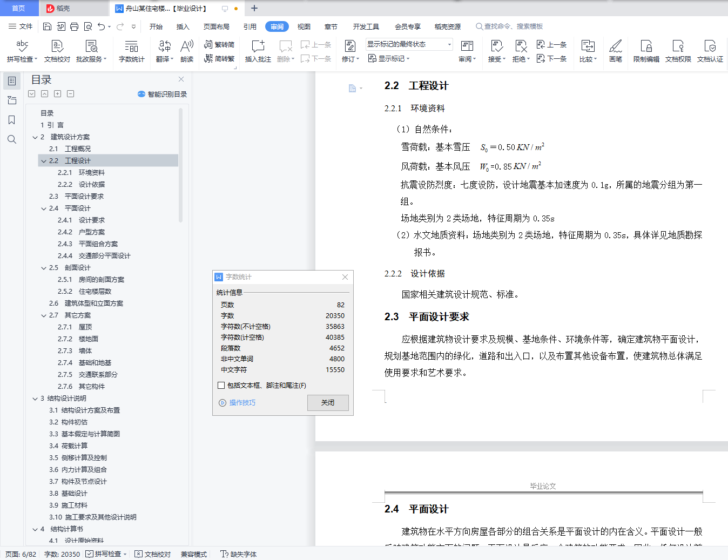The height and width of the screenshot is (560, 728).
Task: Collapse the 2.7 其它方案 outline node
Action: tap(44, 315)
